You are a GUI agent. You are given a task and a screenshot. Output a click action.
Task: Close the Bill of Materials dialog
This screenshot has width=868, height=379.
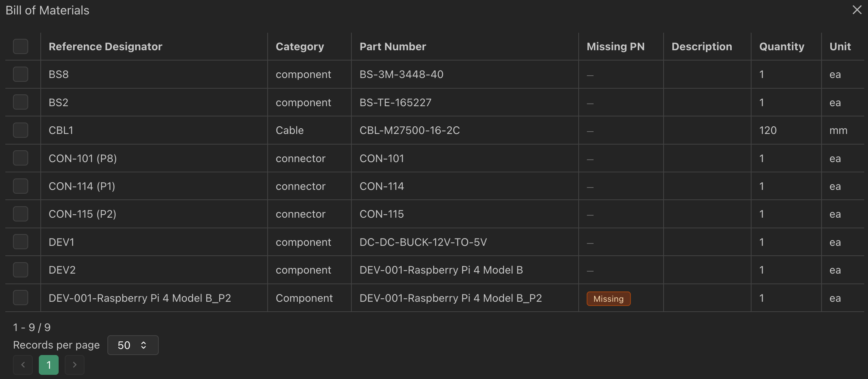[x=857, y=10]
